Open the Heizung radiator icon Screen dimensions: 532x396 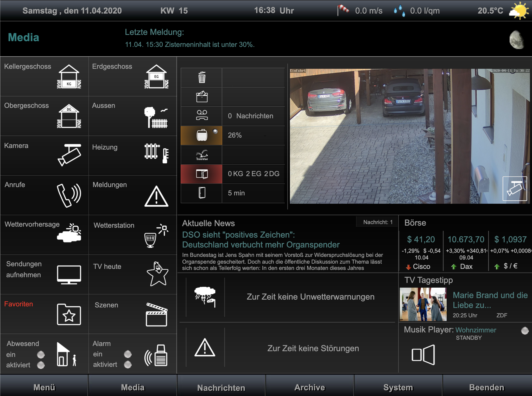156,153
